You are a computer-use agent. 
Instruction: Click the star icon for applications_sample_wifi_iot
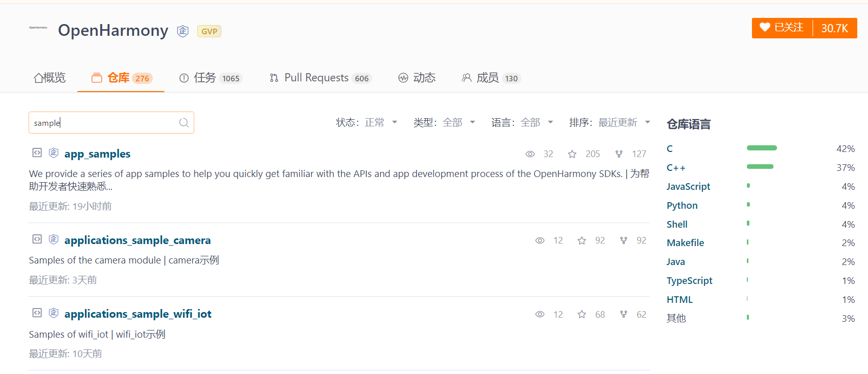pyautogui.click(x=582, y=314)
